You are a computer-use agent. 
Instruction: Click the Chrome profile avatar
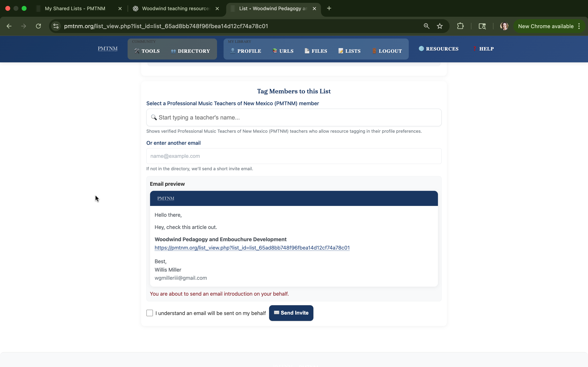(504, 26)
